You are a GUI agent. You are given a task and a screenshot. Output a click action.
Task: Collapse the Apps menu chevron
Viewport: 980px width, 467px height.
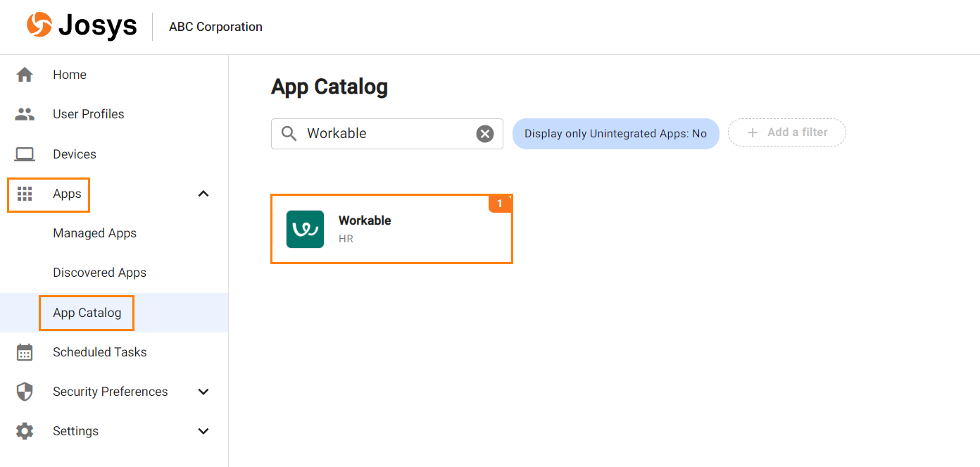[203, 194]
